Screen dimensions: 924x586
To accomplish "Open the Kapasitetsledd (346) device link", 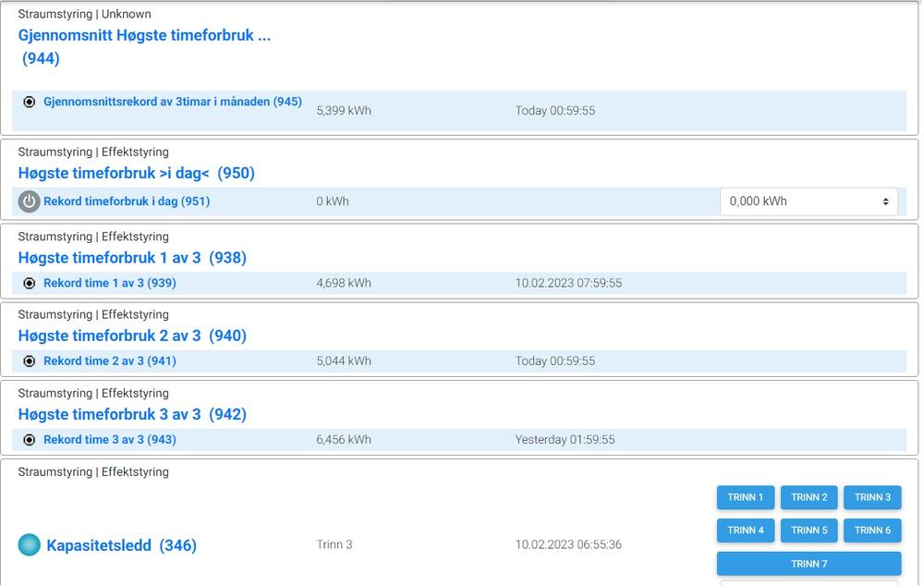I will pos(121,545).
